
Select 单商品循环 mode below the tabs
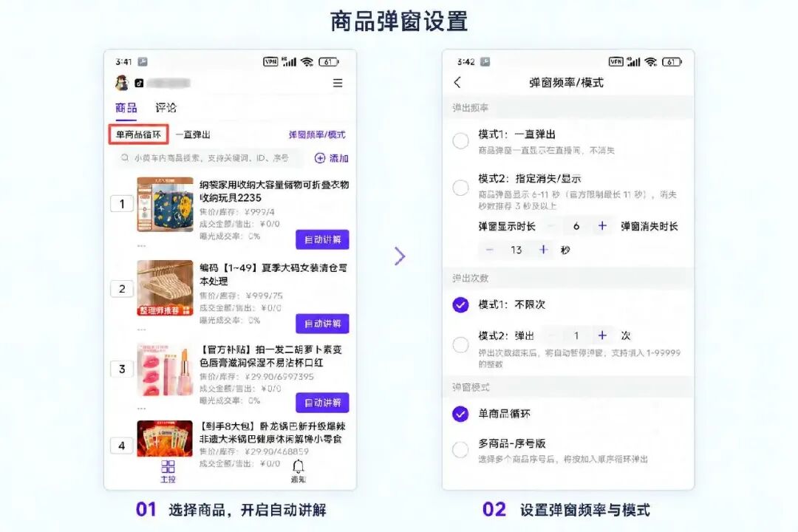tap(138, 134)
